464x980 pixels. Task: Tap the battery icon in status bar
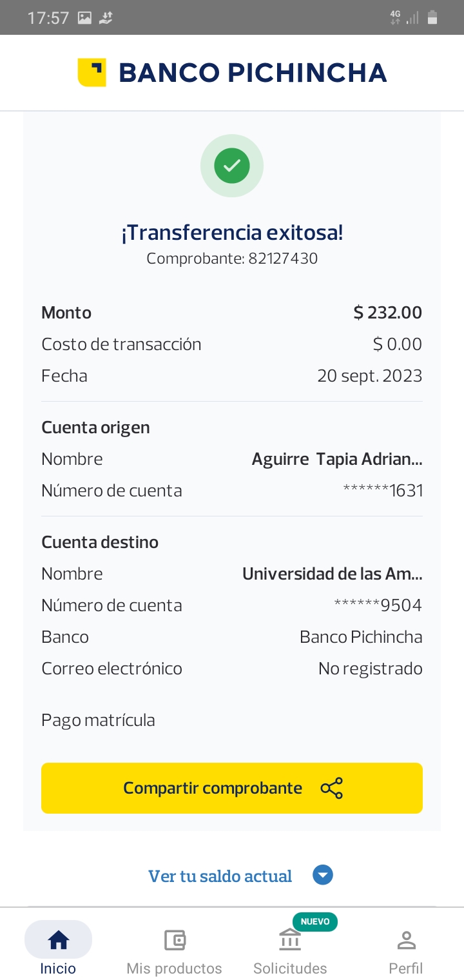432,18
